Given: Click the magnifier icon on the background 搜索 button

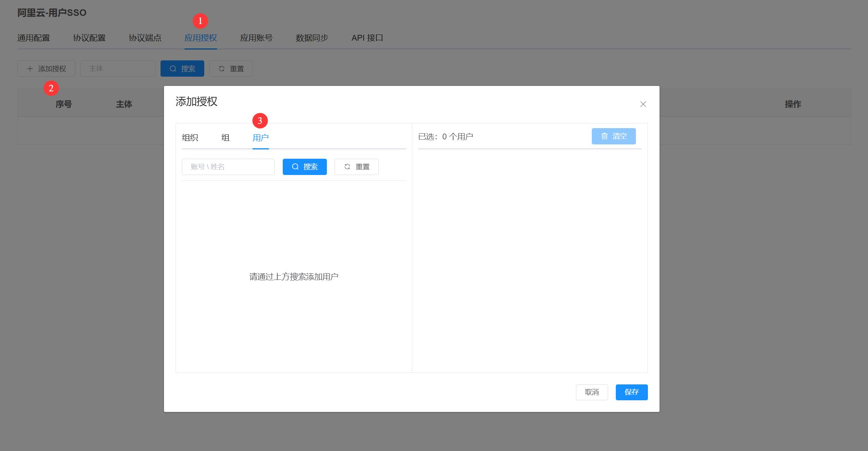Looking at the screenshot, I should coord(173,69).
